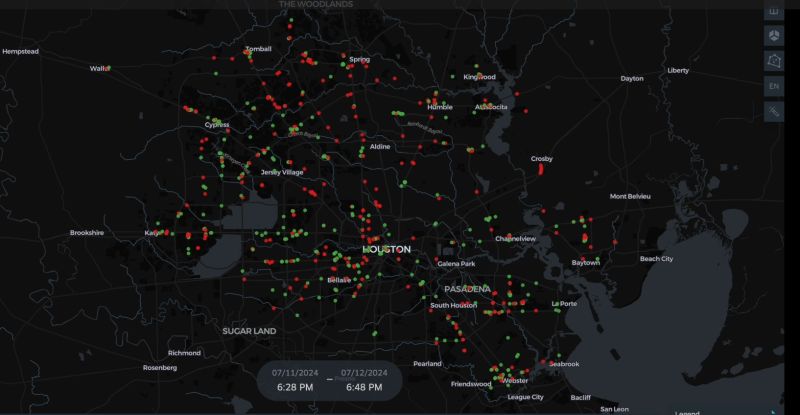Click the Liberty city label

pyautogui.click(x=678, y=70)
